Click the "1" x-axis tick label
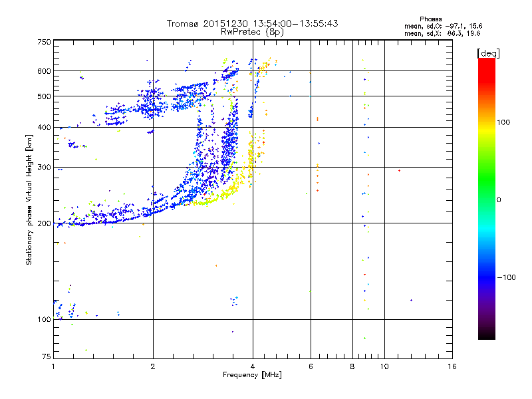This screenshot has width=532, height=399. (53, 366)
